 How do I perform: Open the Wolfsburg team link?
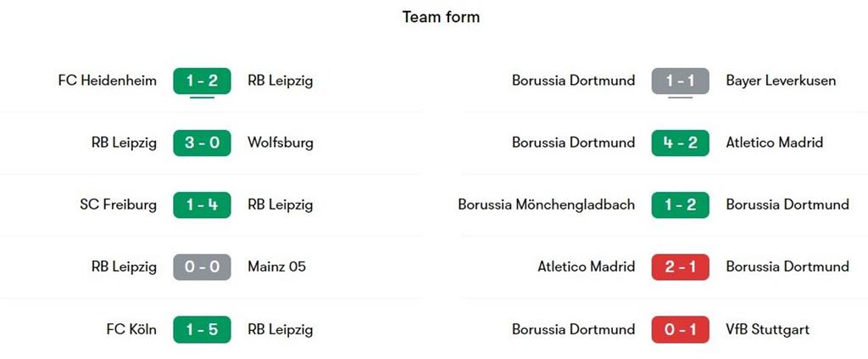pos(280,143)
